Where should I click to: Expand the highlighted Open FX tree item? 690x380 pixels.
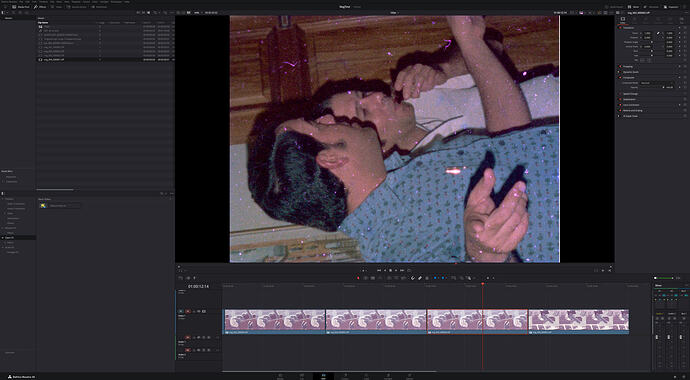(3, 238)
